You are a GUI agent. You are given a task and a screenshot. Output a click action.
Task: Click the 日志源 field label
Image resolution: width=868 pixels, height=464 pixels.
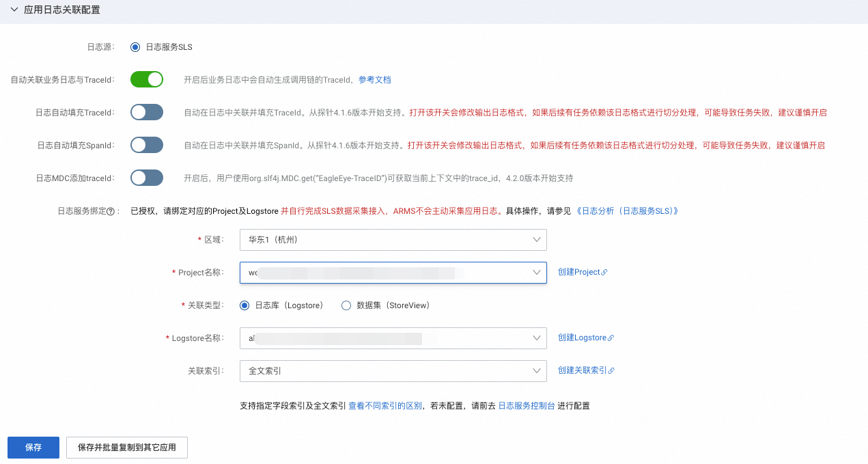coord(100,47)
